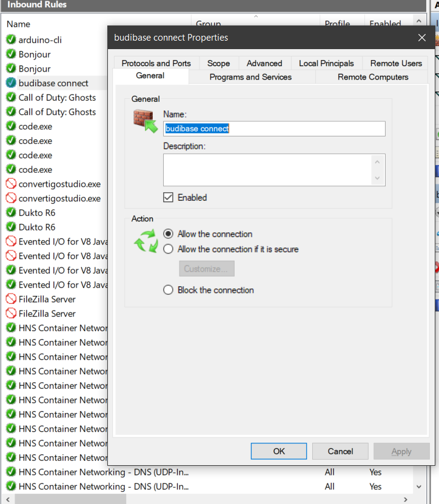Click Description box scroll up arrow
Screen dimensions: 439x504
pos(377,162)
